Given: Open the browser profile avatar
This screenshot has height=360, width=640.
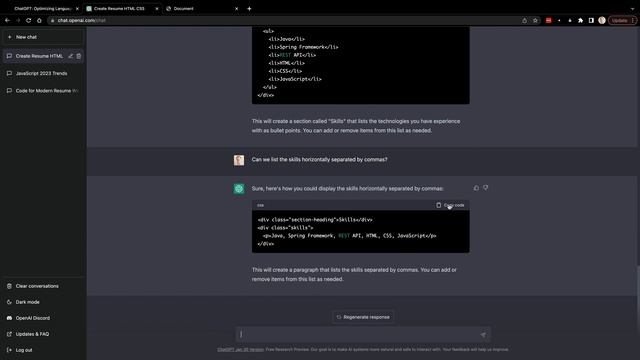Looking at the screenshot, I should click(x=602, y=20).
